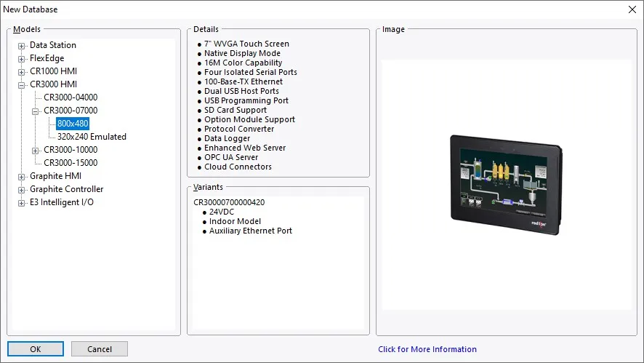Image resolution: width=644 pixels, height=363 pixels.
Task: Select the Graphite Controller item
Action: pyautogui.click(x=67, y=189)
